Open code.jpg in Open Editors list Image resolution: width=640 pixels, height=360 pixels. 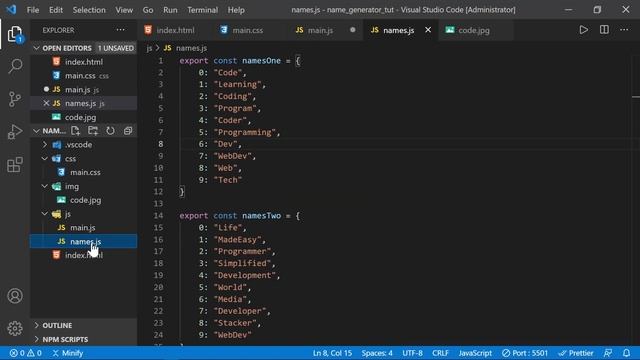83,117
